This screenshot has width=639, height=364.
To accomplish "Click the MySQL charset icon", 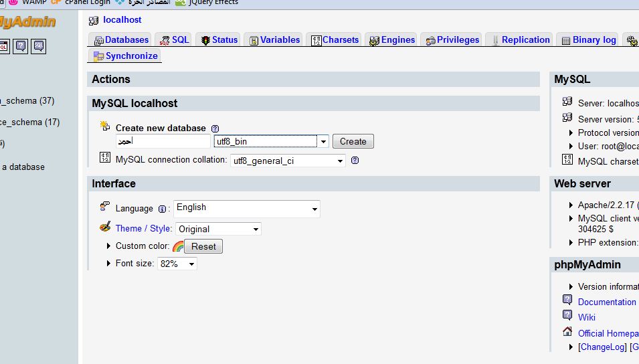I will coord(567,159).
